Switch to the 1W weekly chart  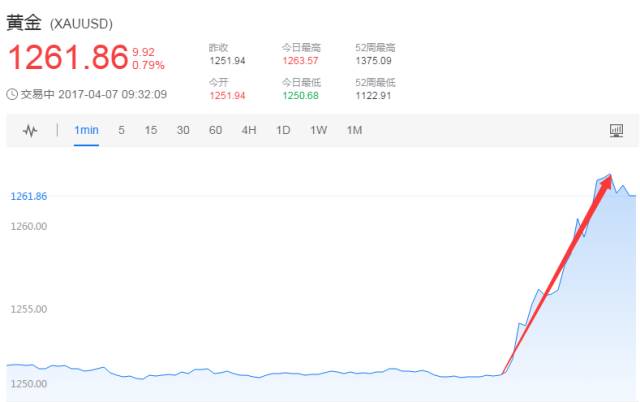pos(318,131)
